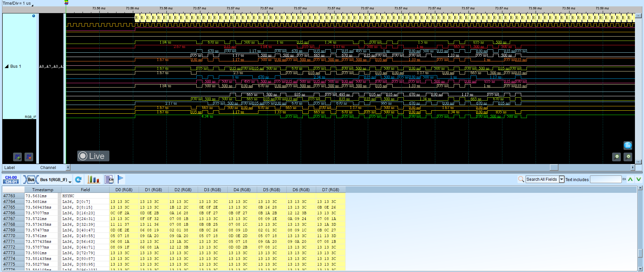This screenshot has height=272, width=644.
Task: Open Bus 1 settings gear
Action: click(34, 16)
